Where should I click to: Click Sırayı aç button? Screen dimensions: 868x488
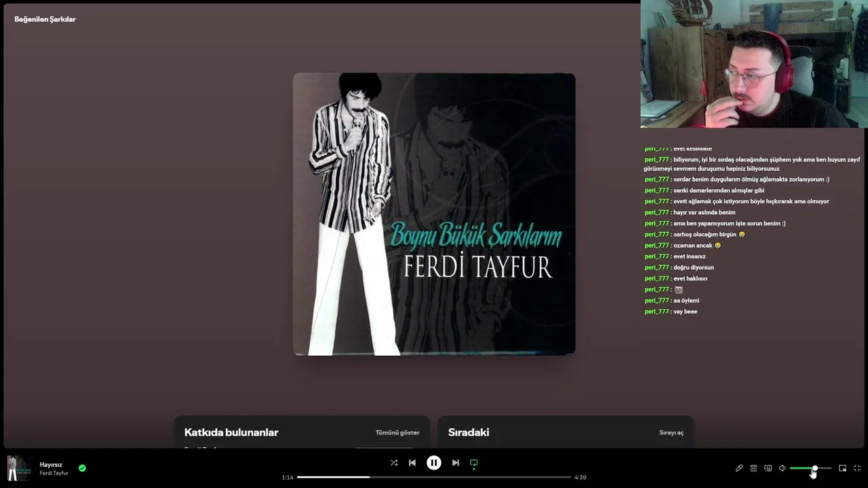pos(671,432)
